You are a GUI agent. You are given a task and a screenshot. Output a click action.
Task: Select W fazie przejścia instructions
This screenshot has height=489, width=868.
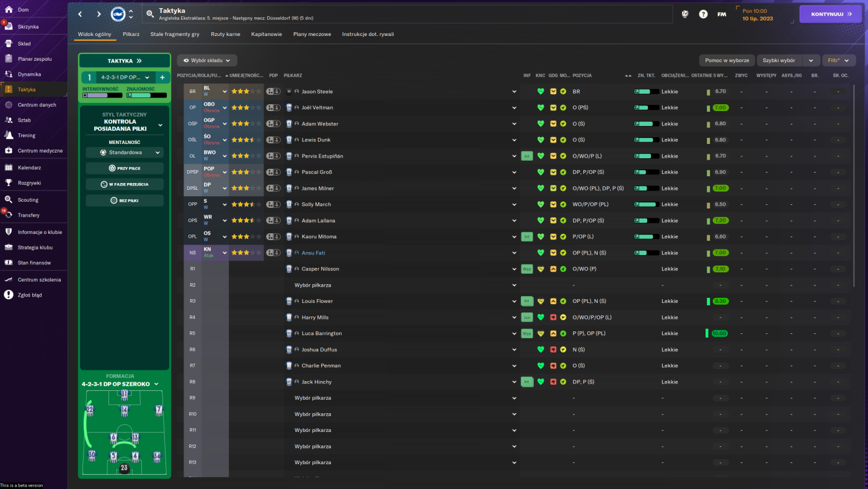pos(125,184)
